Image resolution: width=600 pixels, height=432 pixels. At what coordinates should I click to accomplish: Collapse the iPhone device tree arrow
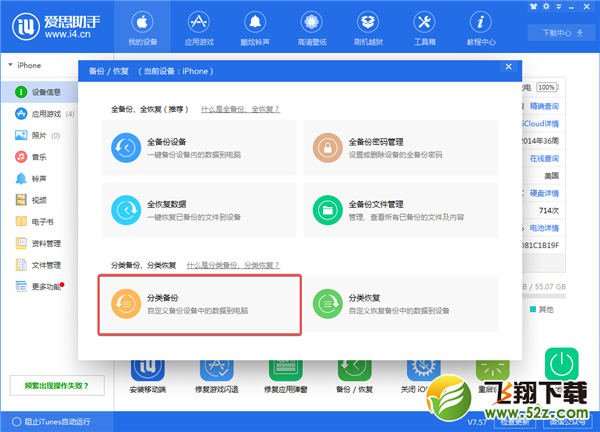(x=10, y=65)
